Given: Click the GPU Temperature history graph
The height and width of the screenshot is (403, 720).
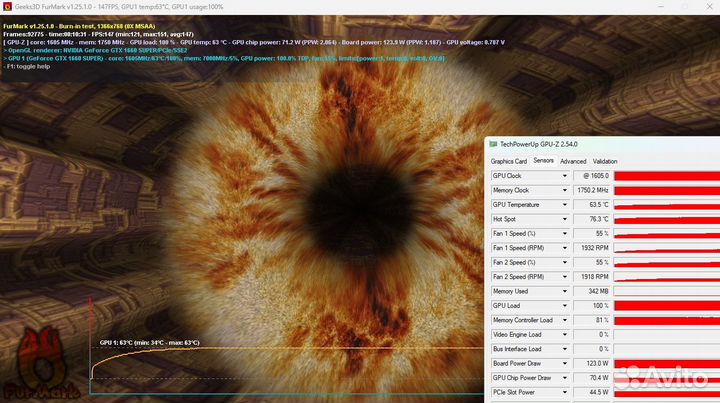Looking at the screenshot, I should (667, 205).
